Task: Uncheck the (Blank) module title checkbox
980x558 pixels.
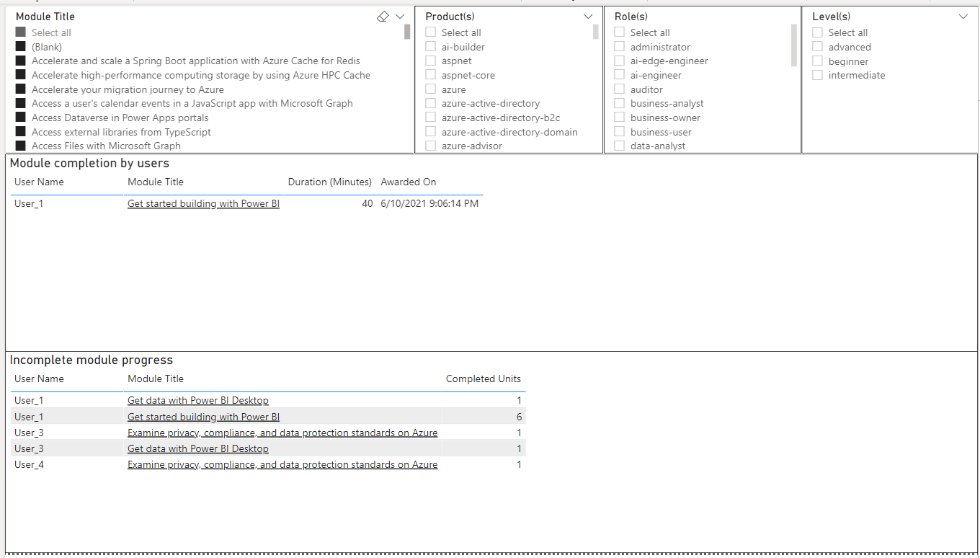Action: (19, 46)
